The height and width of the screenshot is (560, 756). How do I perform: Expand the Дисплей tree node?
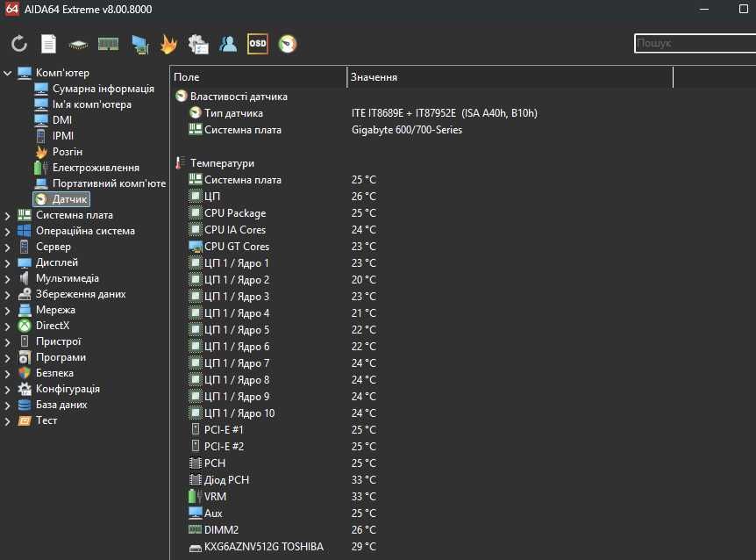pos(7,262)
